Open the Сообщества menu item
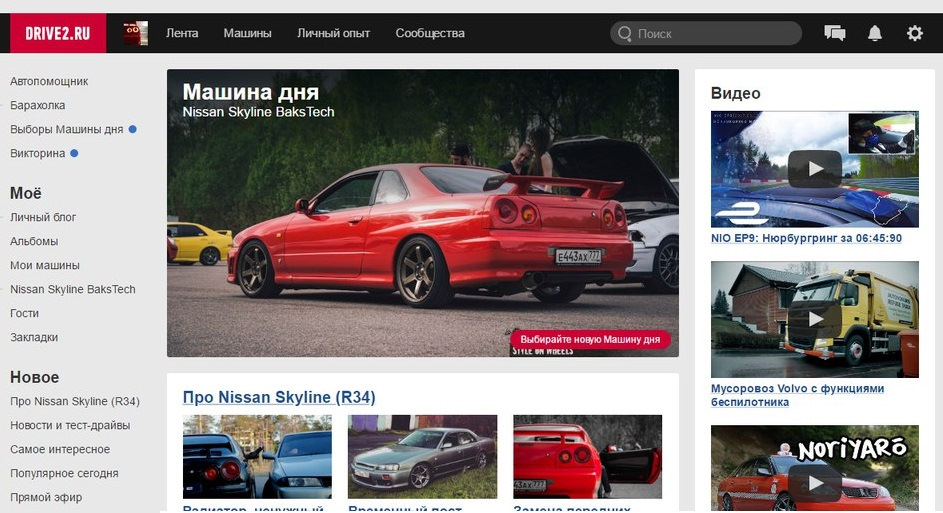The image size is (943, 513). click(x=429, y=33)
